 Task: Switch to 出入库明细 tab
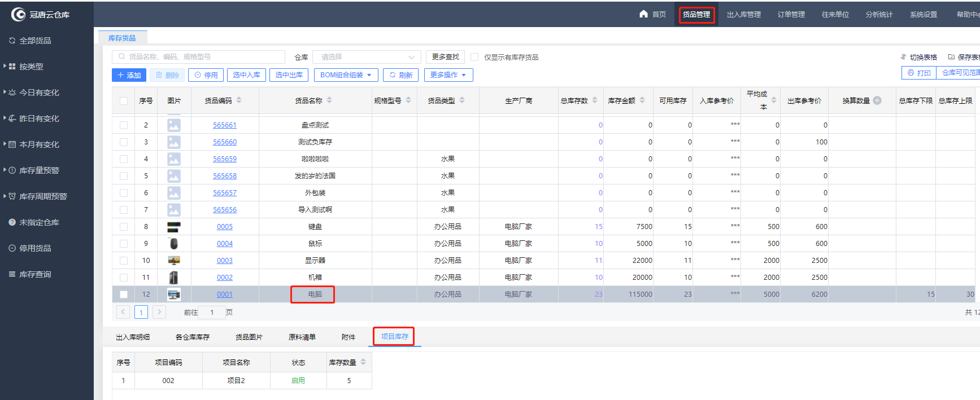(x=133, y=337)
